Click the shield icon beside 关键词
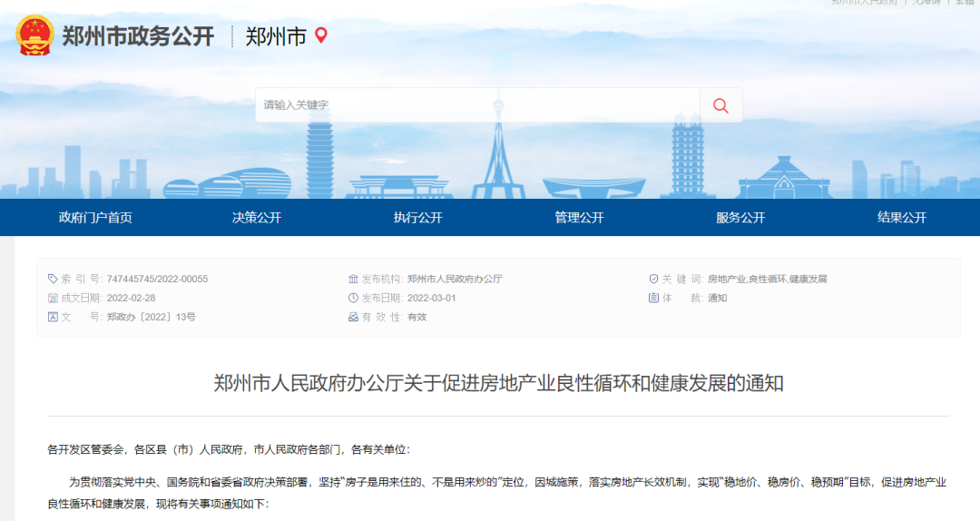 [653, 279]
